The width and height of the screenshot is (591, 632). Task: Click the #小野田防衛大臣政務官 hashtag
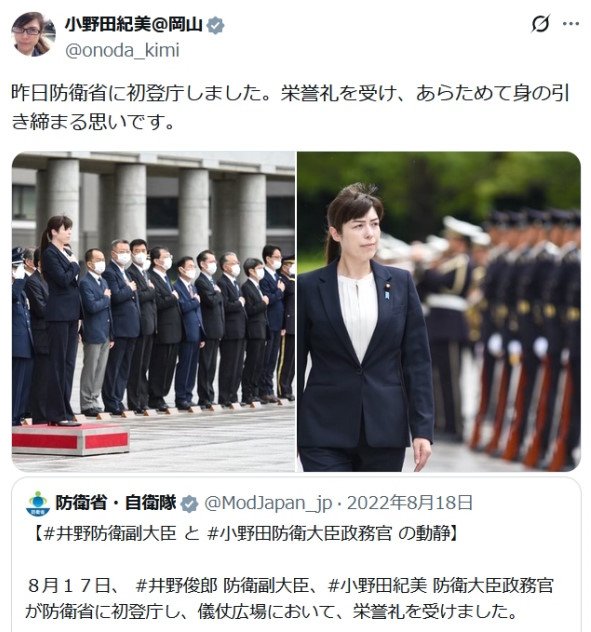point(299,534)
